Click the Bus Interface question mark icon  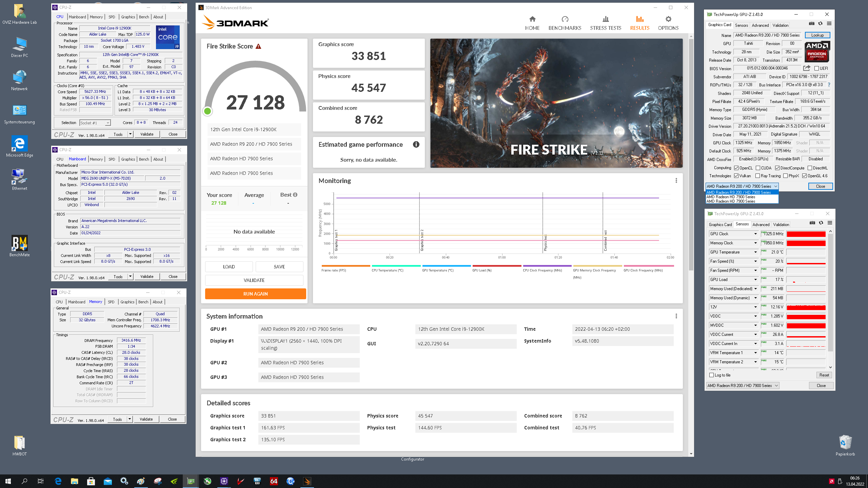click(829, 85)
